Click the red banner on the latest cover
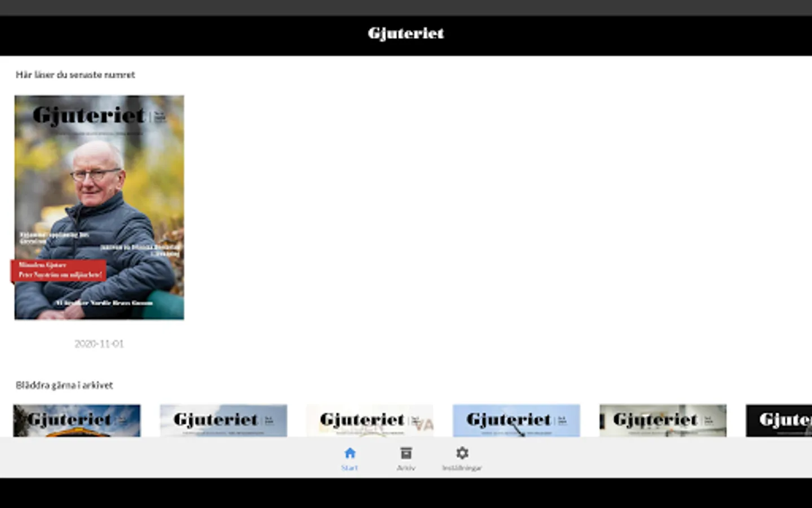Viewport: 812px width, 508px height. point(59,270)
